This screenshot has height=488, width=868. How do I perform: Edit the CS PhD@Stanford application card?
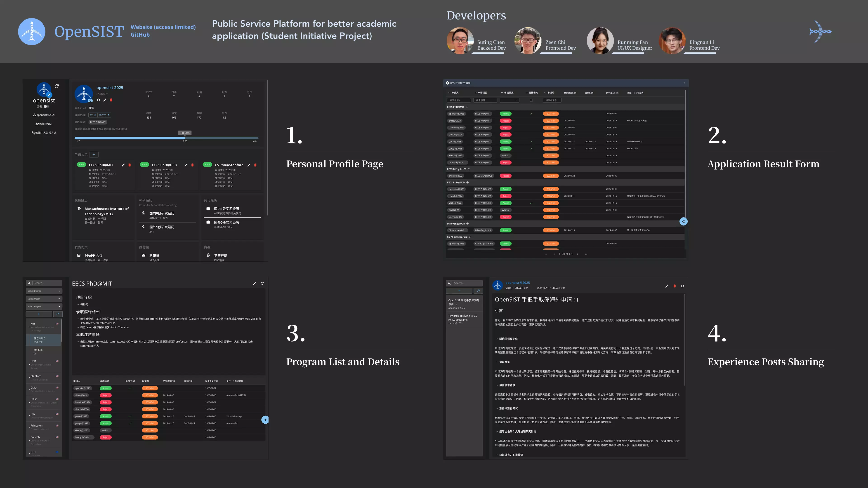249,165
